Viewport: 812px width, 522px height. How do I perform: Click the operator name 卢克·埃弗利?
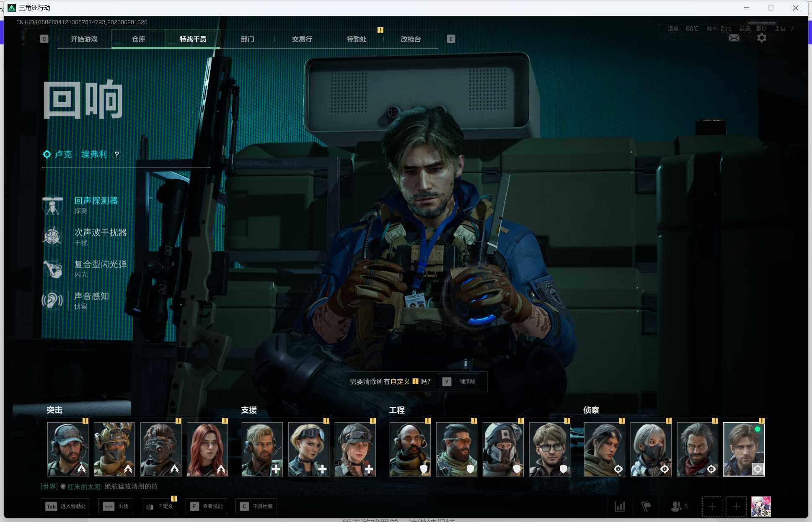coord(81,154)
